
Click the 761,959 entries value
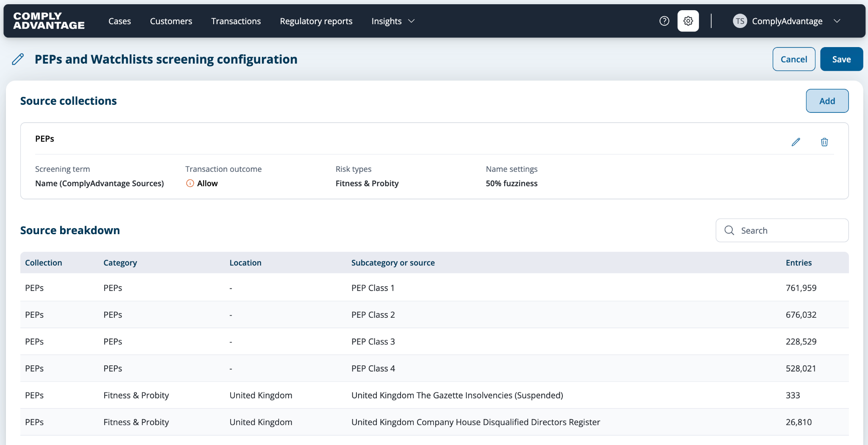pos(801,288)
